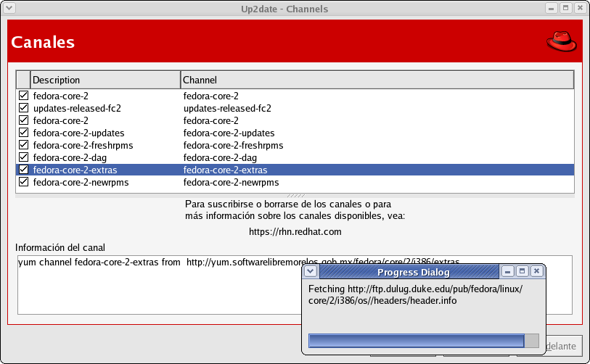Click fedora-core-2-extras in the Channel column
Image resolution: width=590 pixels, height=364 pixels.
[x=226, y=170]
